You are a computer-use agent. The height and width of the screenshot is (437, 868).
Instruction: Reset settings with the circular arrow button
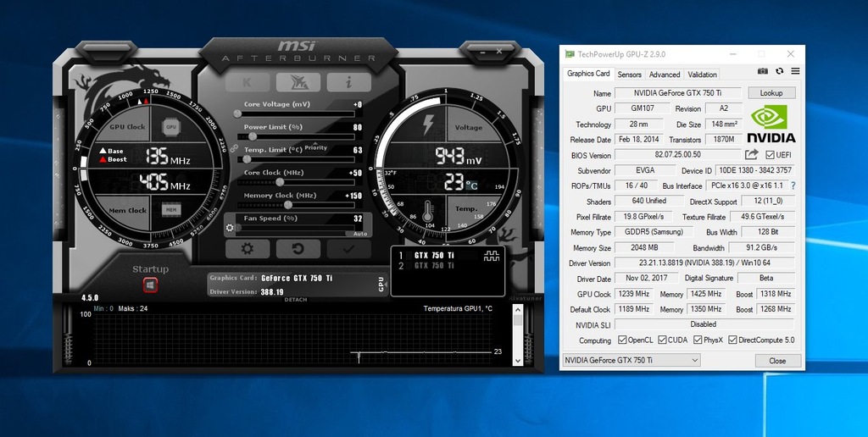(298, 249)
